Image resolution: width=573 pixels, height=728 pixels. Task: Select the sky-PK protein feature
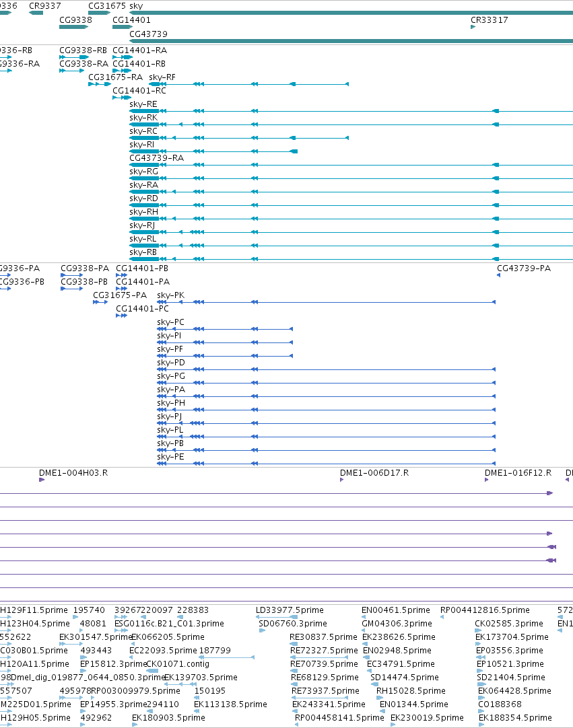(170, 295)
